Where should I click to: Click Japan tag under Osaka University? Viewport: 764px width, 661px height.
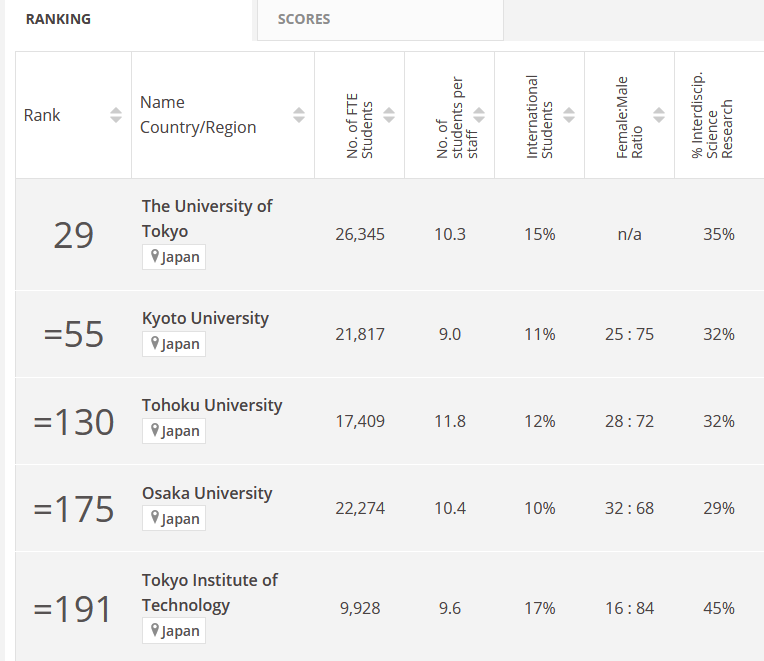pos(174,518)
